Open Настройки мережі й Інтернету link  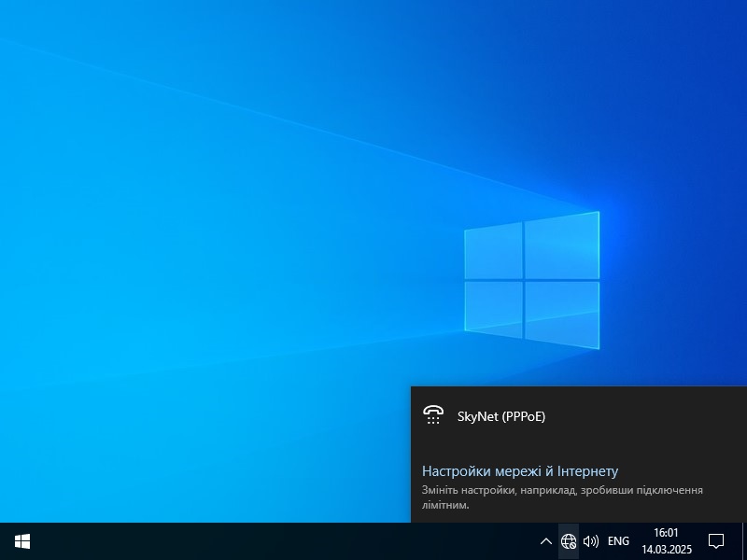pos(520,471)
